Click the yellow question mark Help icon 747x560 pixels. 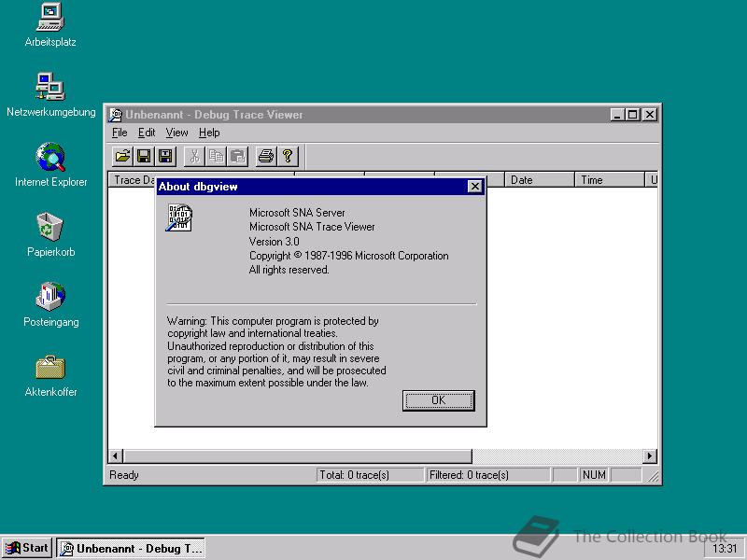pos(288,156)
